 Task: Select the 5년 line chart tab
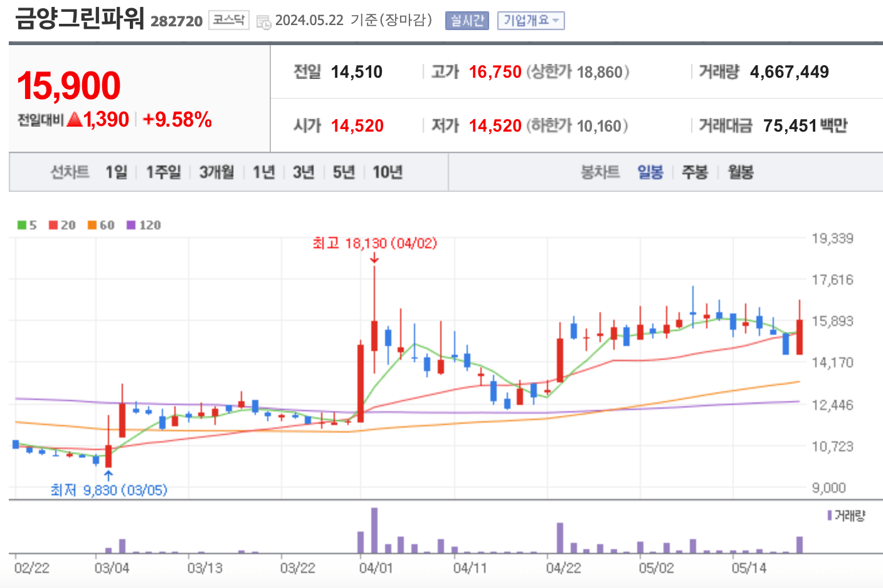[344, 172]
